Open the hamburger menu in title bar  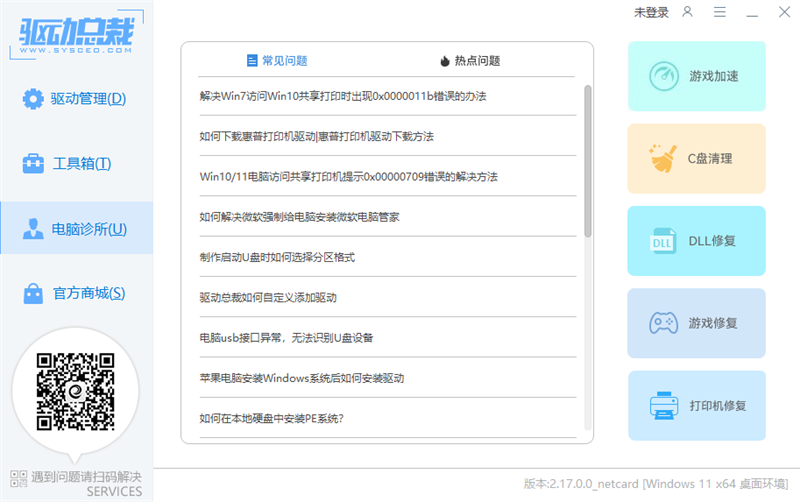(x=720, y=12)
